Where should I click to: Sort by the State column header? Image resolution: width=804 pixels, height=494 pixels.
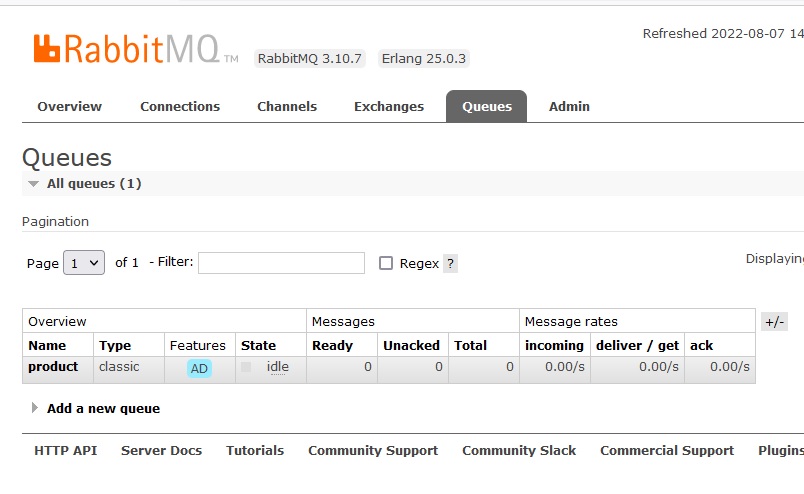tap(258, 346)
